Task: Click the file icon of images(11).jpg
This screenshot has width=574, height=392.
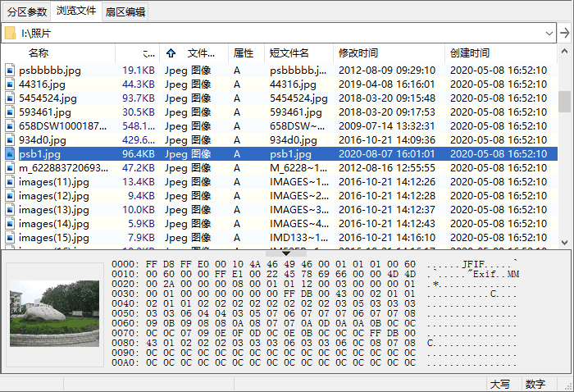Action: pos(10,182)
